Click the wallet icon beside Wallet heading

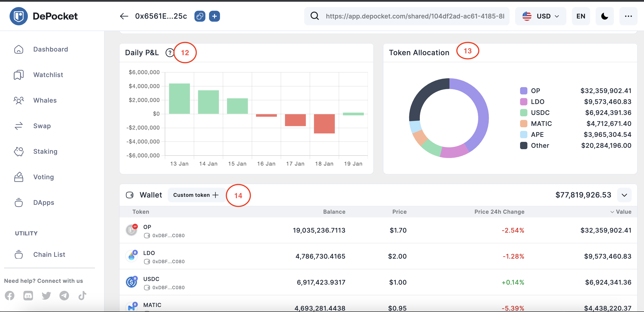pos(130,195)
